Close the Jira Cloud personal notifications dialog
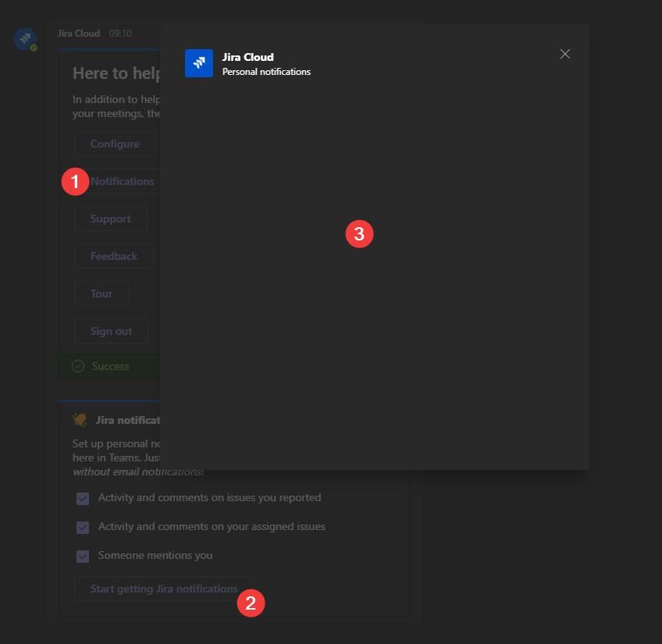This screenshot has width=662, height=644. (x=564, y=54)
